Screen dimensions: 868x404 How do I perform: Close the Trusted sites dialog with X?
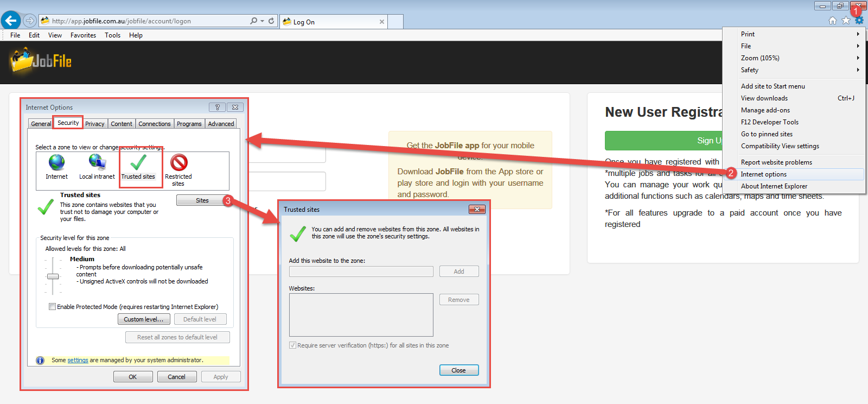point(476,209)
